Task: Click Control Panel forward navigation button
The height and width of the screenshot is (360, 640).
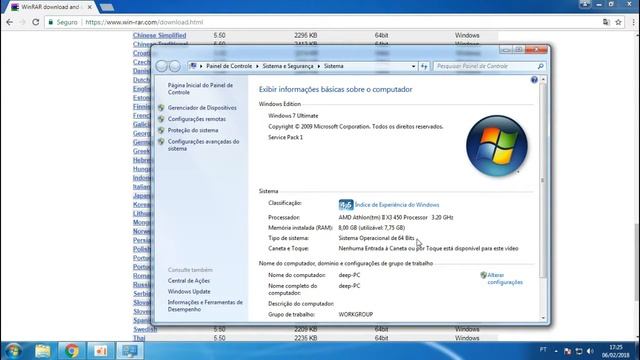Action: [x=175, y=66]
